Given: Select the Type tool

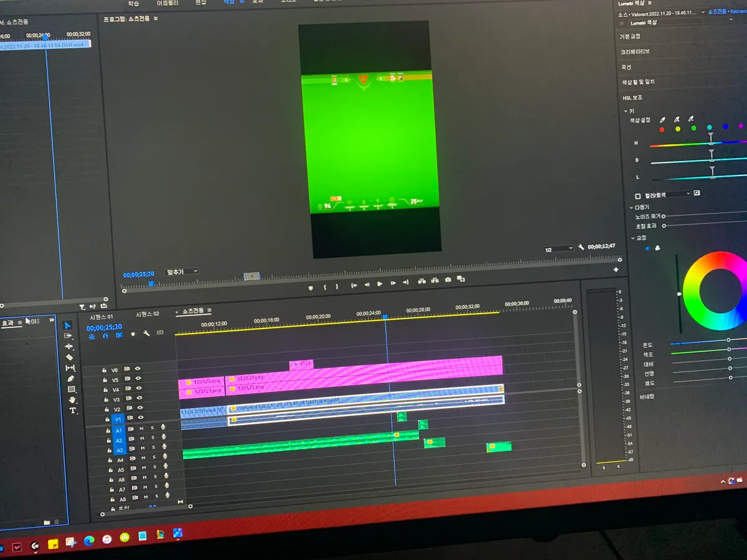Looking at the screenshot, I should click(x=73, y=411).
